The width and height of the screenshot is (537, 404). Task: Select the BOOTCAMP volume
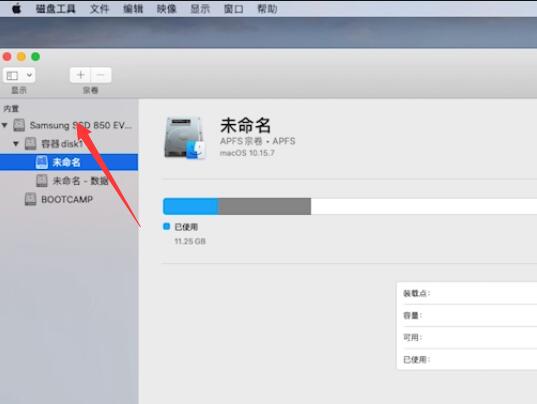tap(69, 199)
